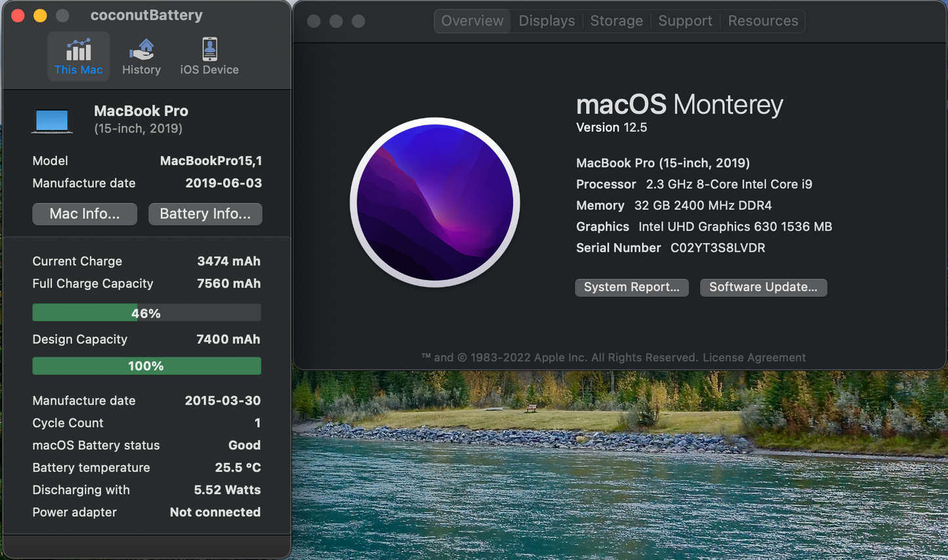The image size is (948, 560).
Task: Open Mac Info details
Action: coord(84,214)
